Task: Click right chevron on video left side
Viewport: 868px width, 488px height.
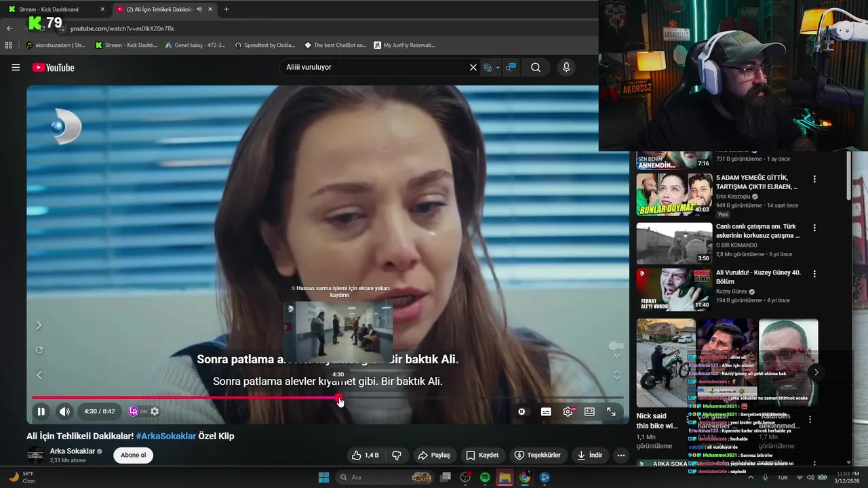Action: click(39, 325)
